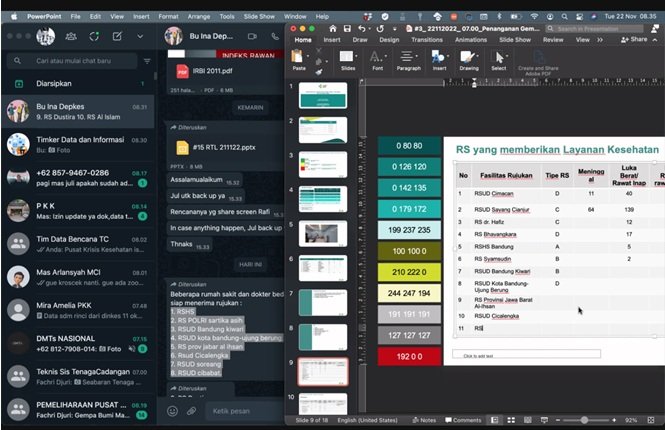This screenshot has height=430, width=665.
Task: Click the Share button in PowerPoint
Action: pos(634,40)
